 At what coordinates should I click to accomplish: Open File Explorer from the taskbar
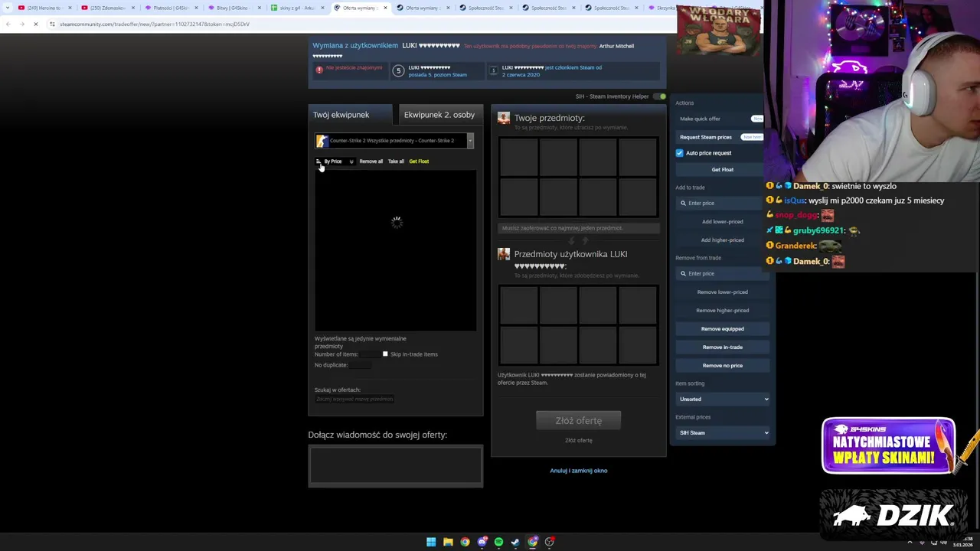click(x=448, y=542)
